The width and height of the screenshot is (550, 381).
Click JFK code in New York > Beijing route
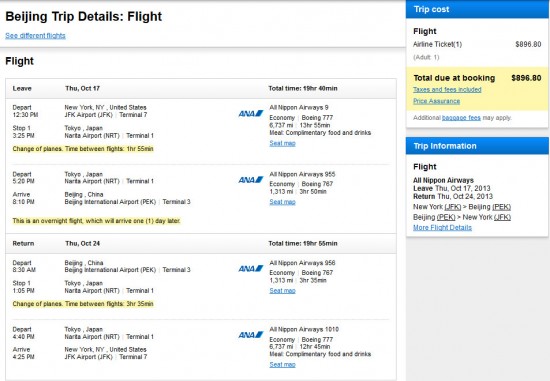[x=453, y=207]
